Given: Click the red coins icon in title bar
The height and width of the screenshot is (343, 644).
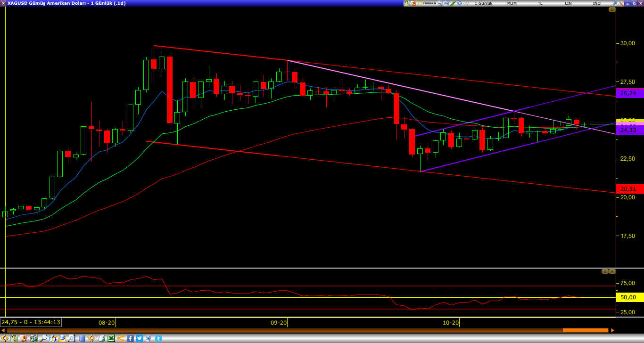Looking at the screenshot, I should (x=413, y=3).
